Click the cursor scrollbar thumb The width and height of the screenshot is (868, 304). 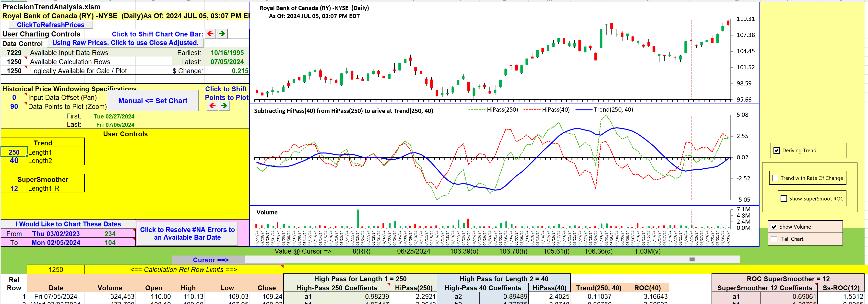(692, 259)
